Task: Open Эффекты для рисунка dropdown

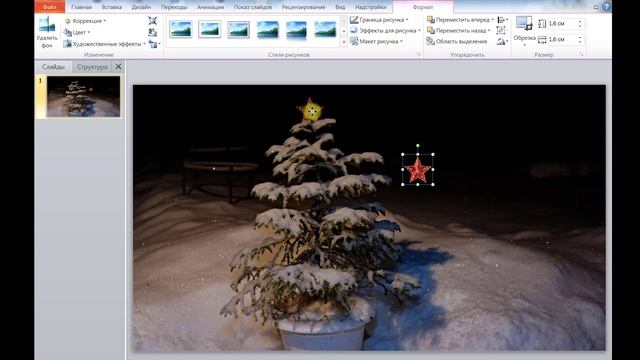Action: coord(385,31)
